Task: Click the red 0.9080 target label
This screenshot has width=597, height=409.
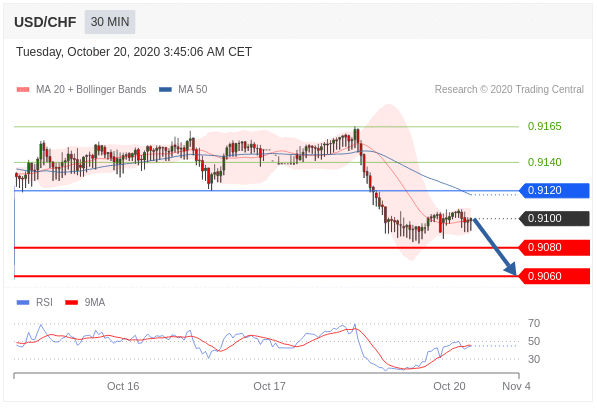Action: tap(554, 248)
